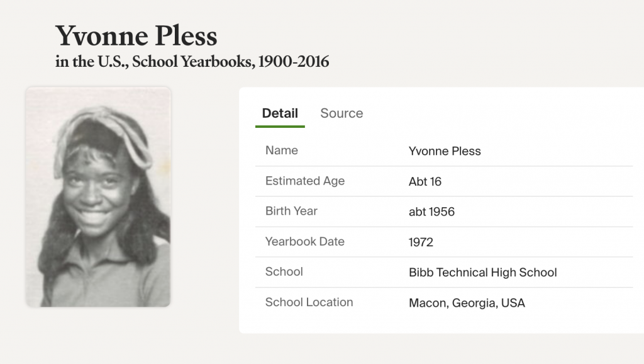The image size is (644, 364).
Task: Select the 'Macon, Georgia, USA' location value
Action: pos(467,303)
